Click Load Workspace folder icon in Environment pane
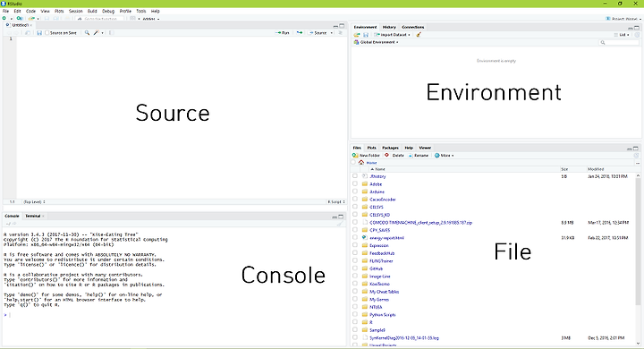The image size is (644, 349). (357, 35)
